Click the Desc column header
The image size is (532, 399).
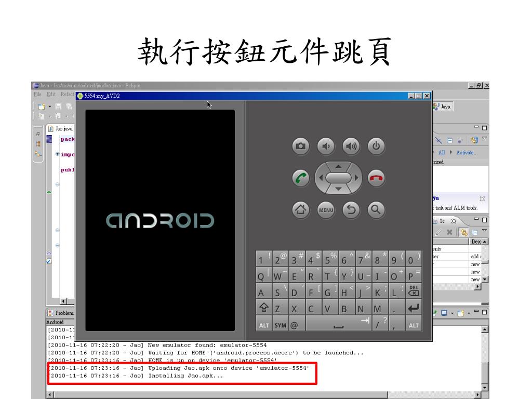476,242
